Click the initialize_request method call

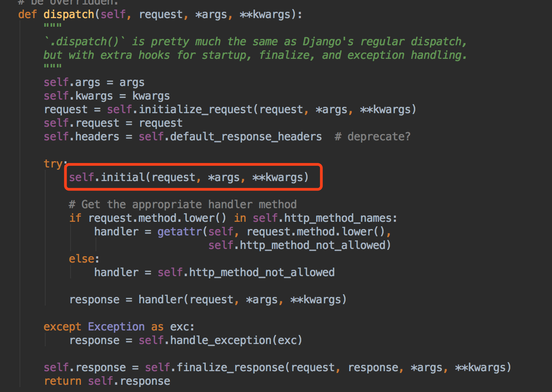click(x=195, y=110)
